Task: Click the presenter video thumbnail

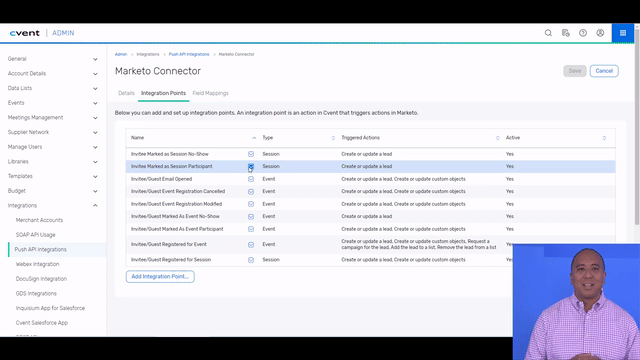Action: pos(576,302)
